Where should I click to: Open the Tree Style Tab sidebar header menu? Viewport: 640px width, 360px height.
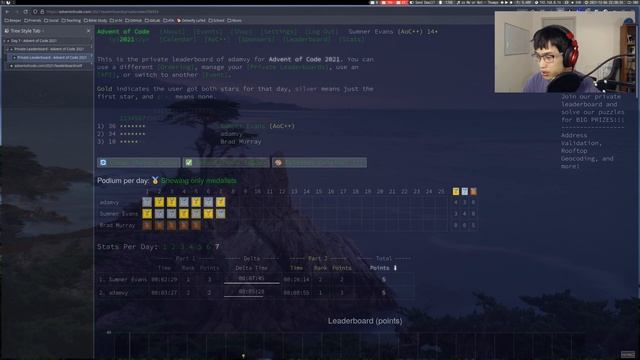point(25,31)
